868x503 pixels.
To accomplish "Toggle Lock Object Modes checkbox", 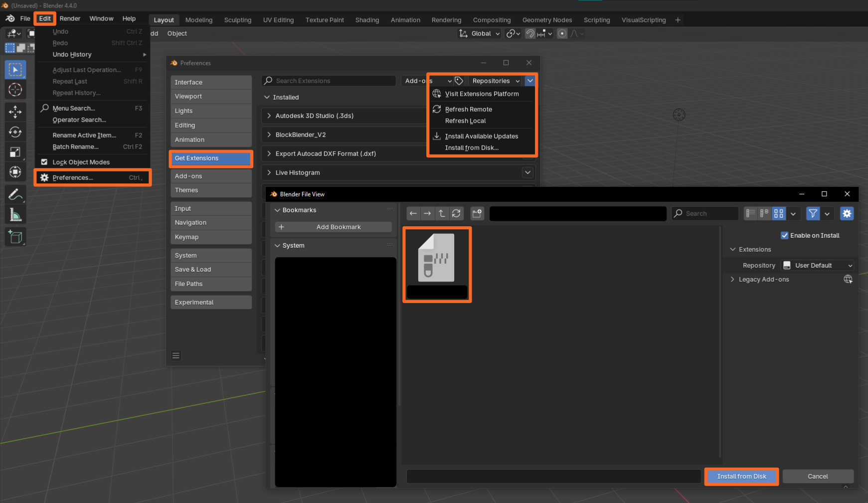I will [x=44, y=162].
